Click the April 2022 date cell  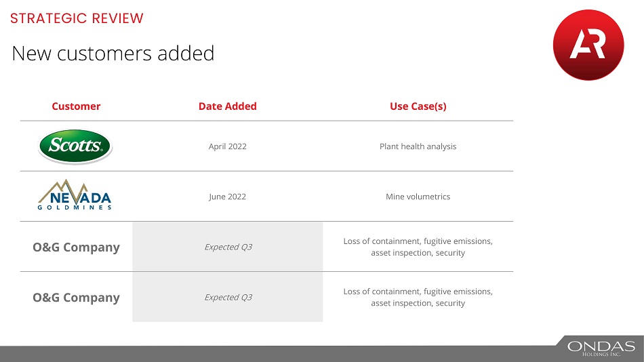tap(227, 146)
